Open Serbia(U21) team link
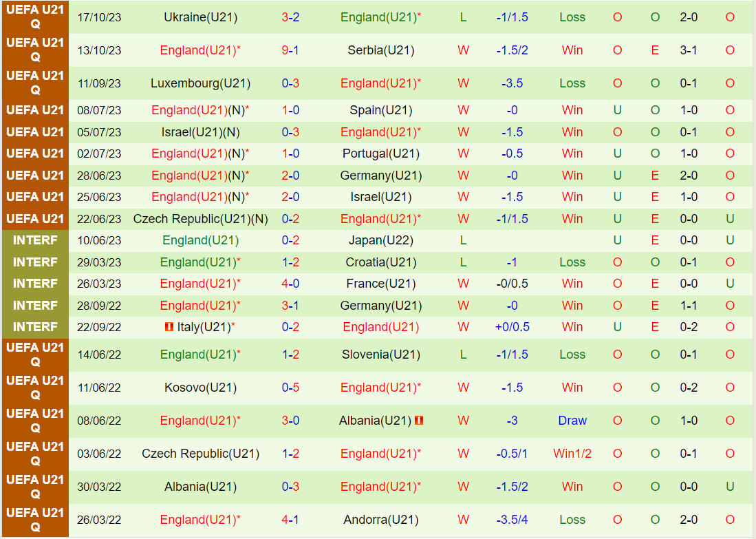Screen dimensions: 756x539 coord(381,50)
